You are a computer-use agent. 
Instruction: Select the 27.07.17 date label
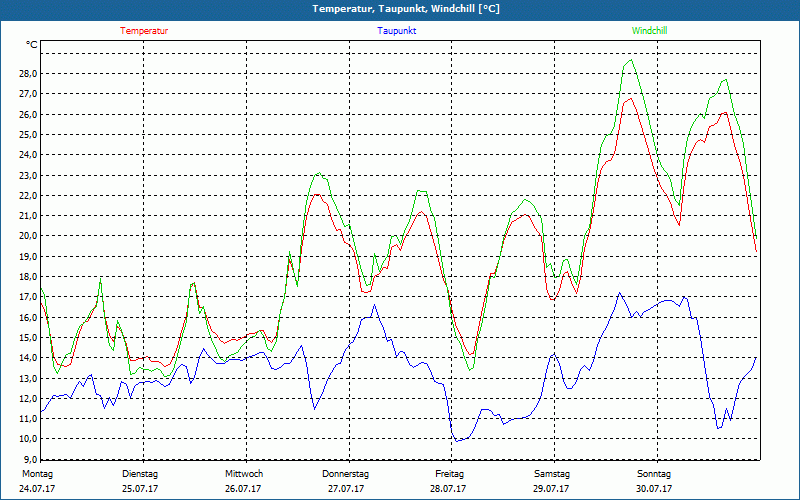click(346, 489)
